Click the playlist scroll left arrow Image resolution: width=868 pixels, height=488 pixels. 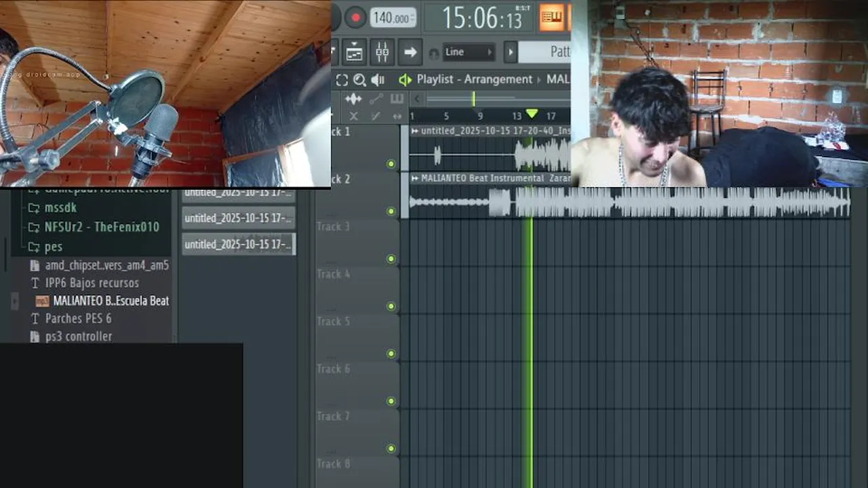(x=417, y=100)
